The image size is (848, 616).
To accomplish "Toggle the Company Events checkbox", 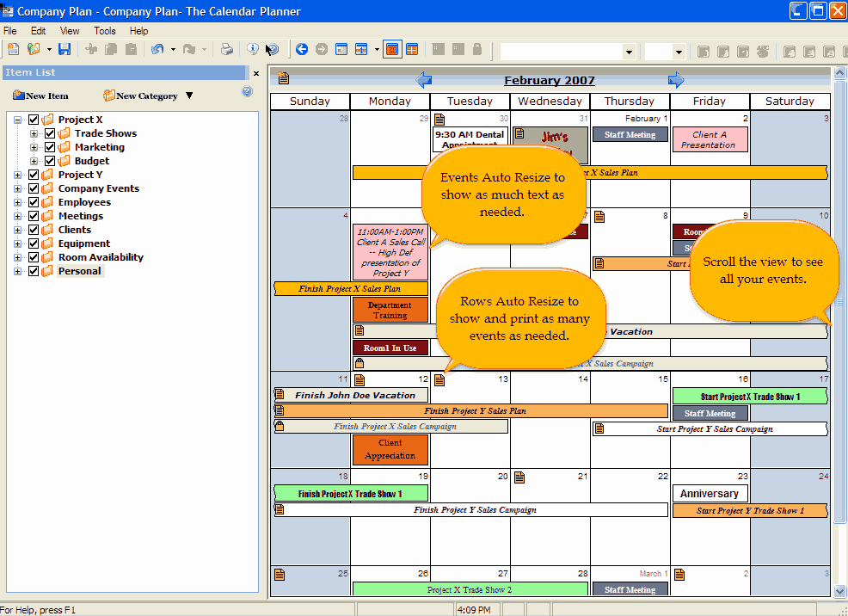I will coord(34,188).
